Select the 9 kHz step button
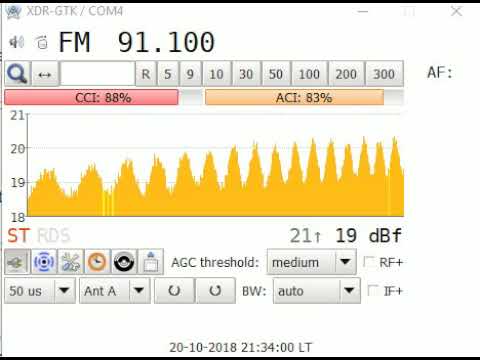480x360 pixels. click(190, 74)
